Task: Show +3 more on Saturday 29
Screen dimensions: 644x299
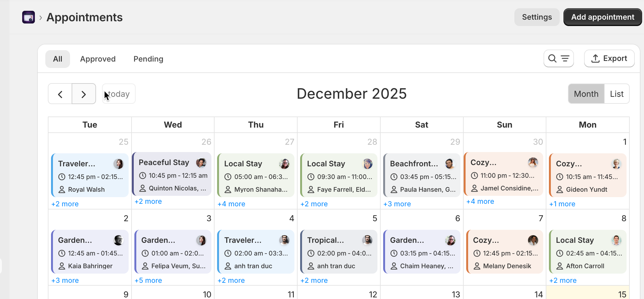Action: 397,204
